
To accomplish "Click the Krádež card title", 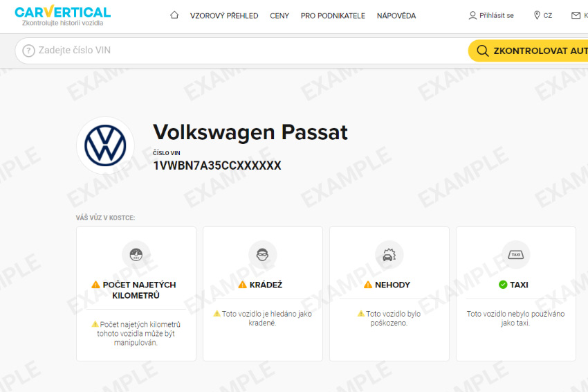I will (x=266, y=285).
